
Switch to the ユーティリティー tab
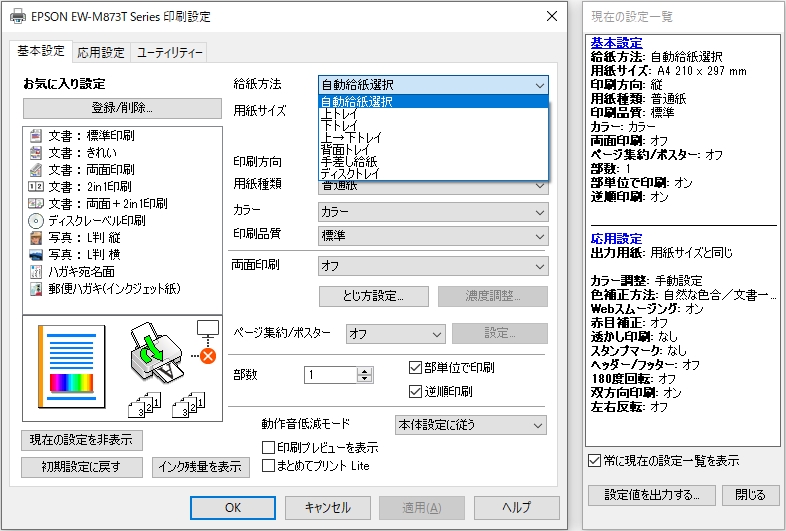pyautogui.click(x=169, y=53)
